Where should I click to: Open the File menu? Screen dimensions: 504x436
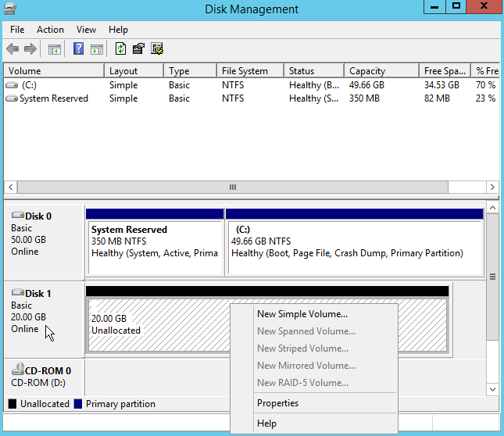[17, 30]
